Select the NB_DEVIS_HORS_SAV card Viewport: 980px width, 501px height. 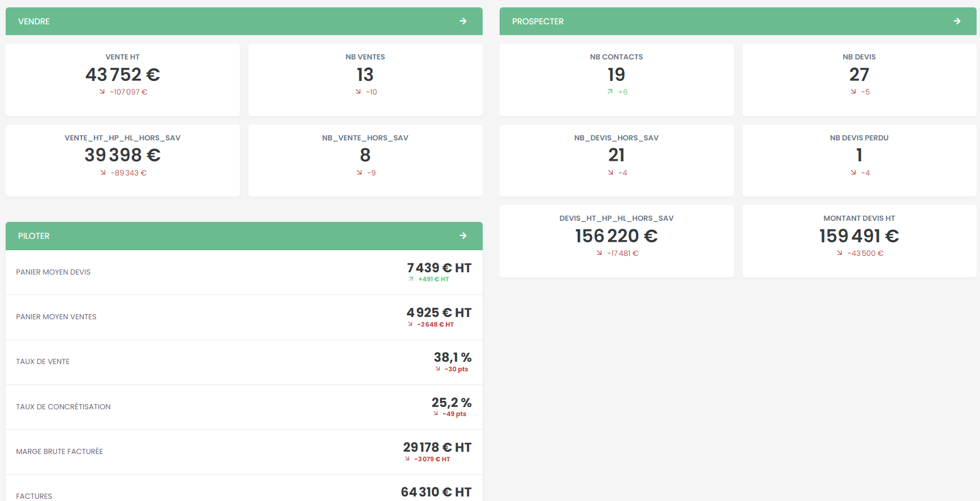(x=616, y=161)
